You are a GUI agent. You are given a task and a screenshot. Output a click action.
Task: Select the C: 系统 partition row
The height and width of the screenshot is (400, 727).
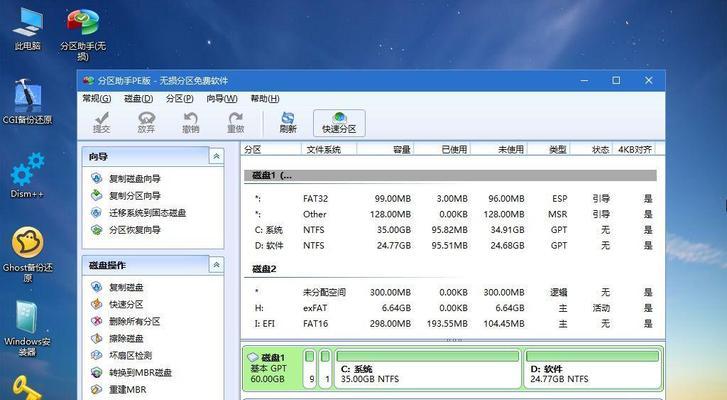click(x=450, y=230)
